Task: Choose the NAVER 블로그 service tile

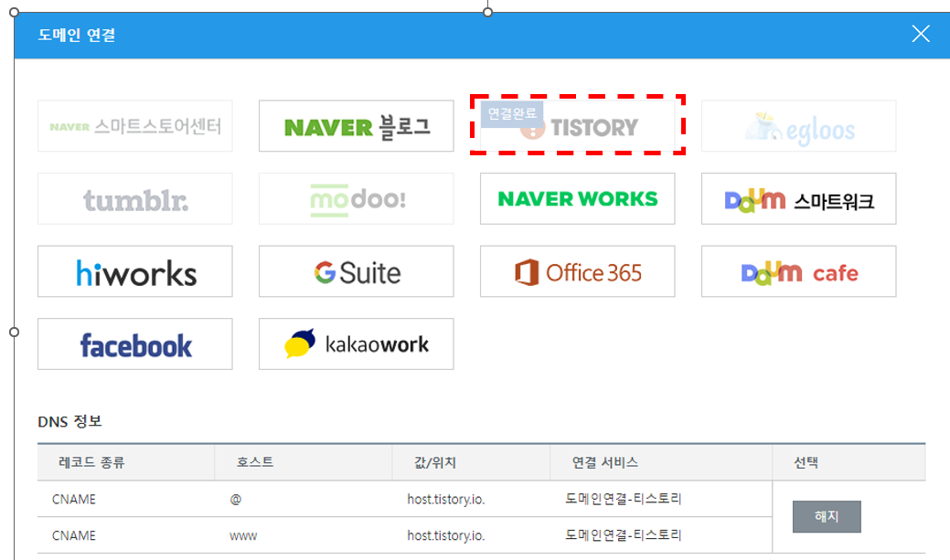Action: 357,126
